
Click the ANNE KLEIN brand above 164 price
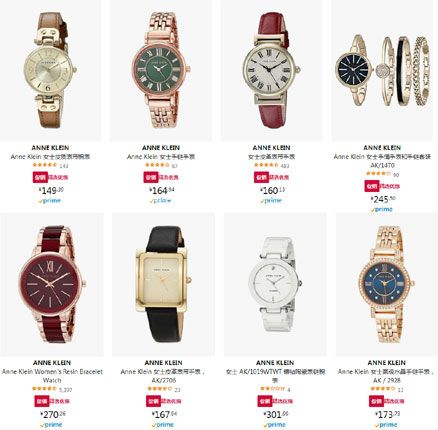[161, 148]
